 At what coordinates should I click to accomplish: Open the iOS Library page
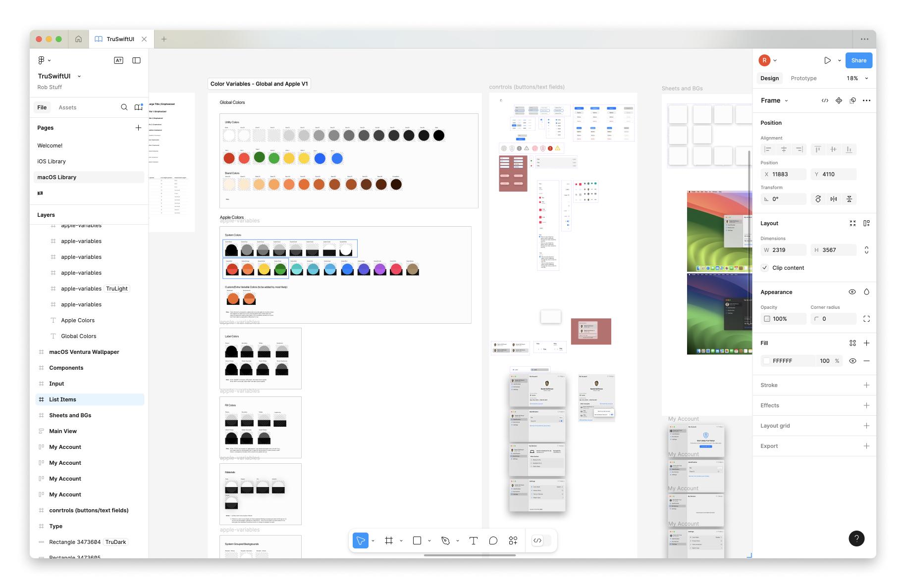[52, 161]
